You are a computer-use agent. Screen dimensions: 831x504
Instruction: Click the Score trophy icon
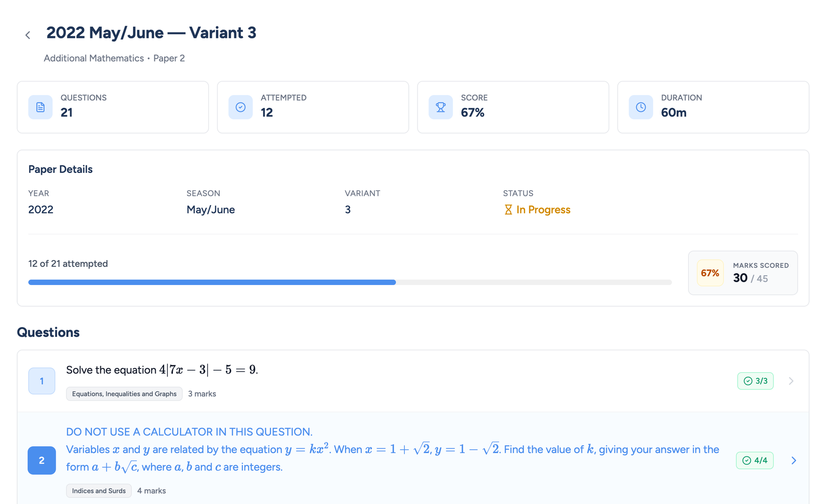(440, 107)
